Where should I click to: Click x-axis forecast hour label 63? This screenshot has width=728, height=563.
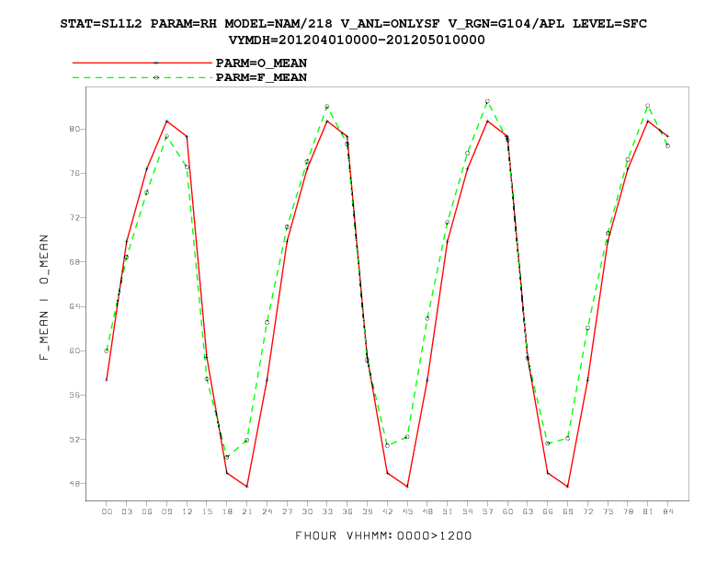(528, 511)
